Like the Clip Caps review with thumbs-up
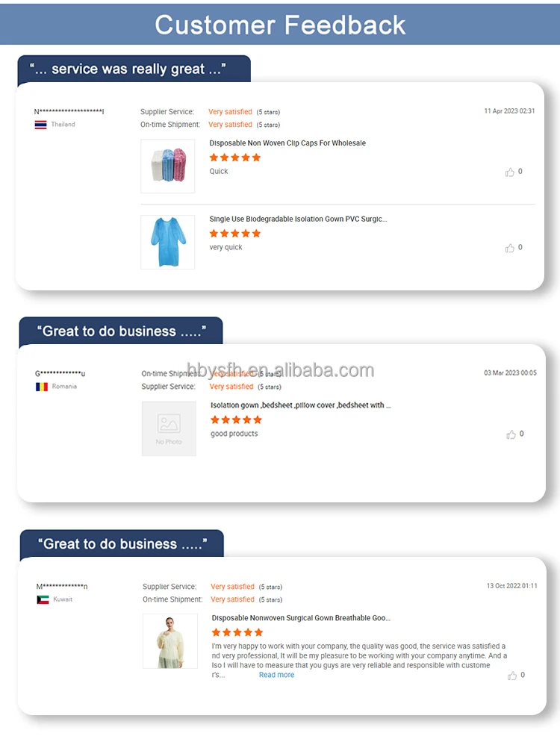The width and height of the screenshot is (560, 742). pos(510,172)
